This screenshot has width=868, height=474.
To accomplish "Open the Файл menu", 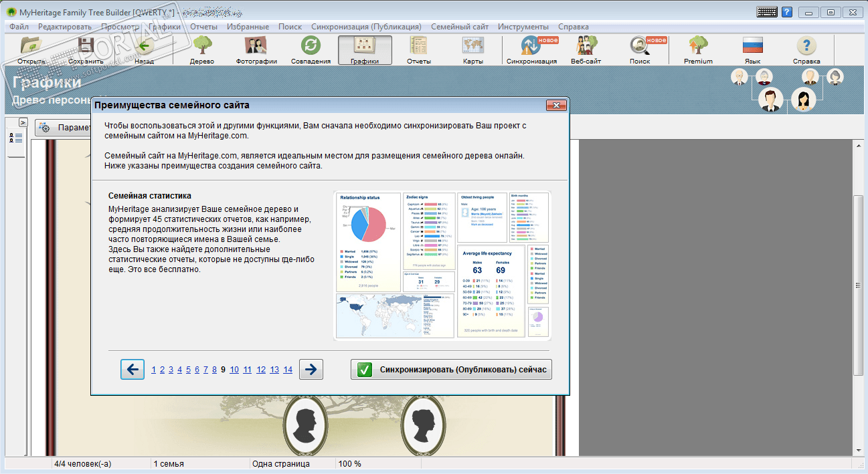I will (19, 27).
